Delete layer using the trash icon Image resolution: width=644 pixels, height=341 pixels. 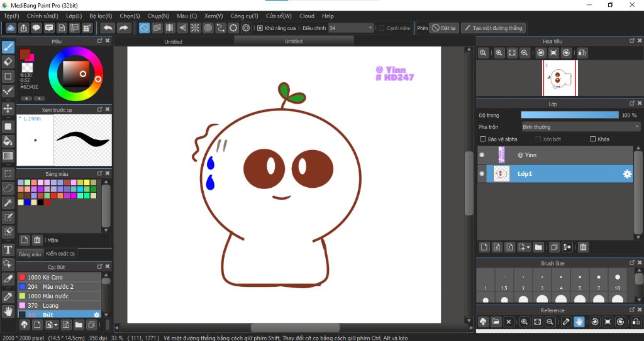tap(583, 247)
